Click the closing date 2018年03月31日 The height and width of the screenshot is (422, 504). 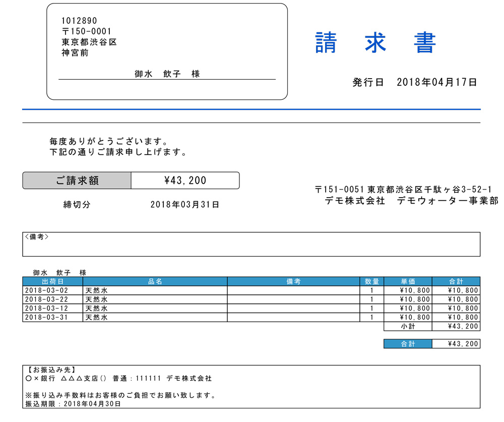click(x=185, y=205)
